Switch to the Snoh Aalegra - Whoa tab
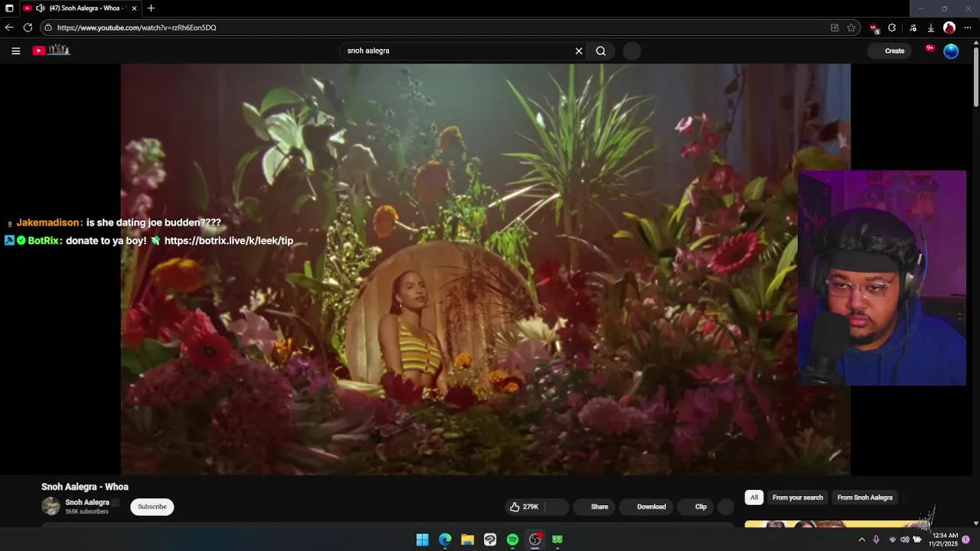Viewport: 980px width, 551px height. click(80, 8)
